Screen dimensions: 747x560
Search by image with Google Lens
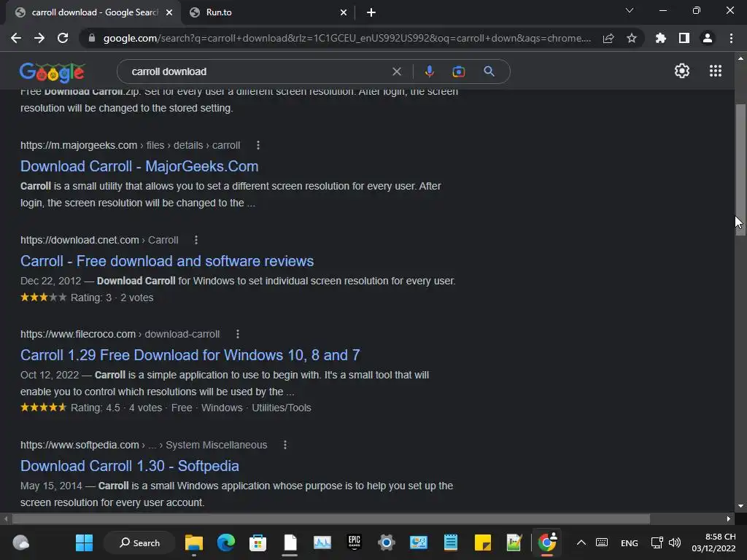(458, 71)
